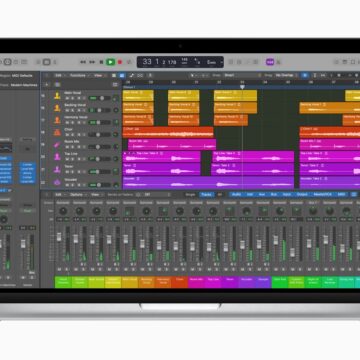Mute the Vocoder track
Viewport: 360px width, 360px height.
click(x=67, y=185)
